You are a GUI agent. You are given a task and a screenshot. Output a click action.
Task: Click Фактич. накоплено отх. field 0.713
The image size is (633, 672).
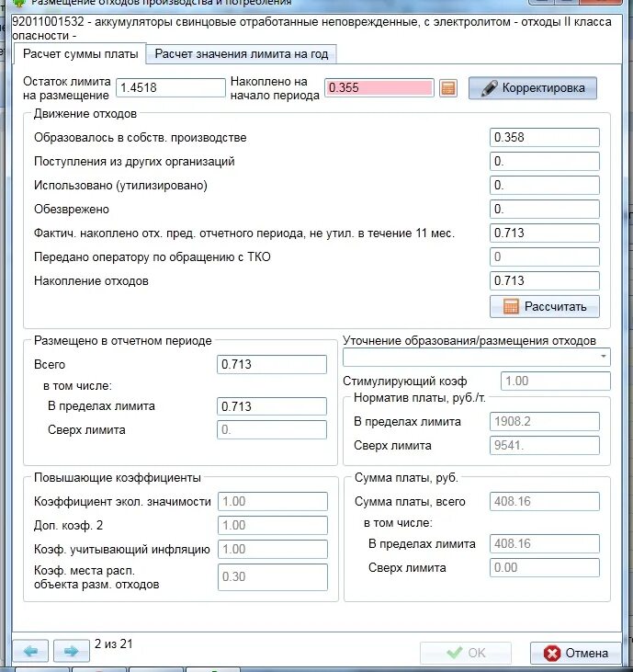click(545, 233)
